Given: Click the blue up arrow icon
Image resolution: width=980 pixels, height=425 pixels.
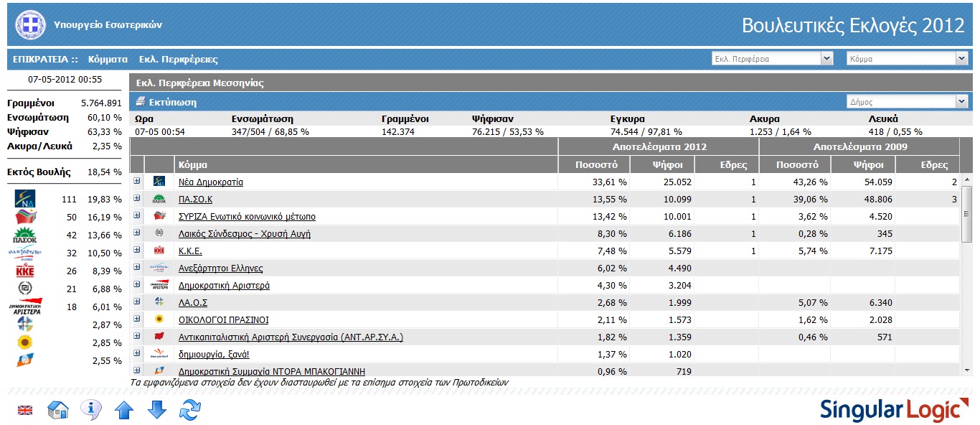Looking at the screenshot, I should (124, 410).
